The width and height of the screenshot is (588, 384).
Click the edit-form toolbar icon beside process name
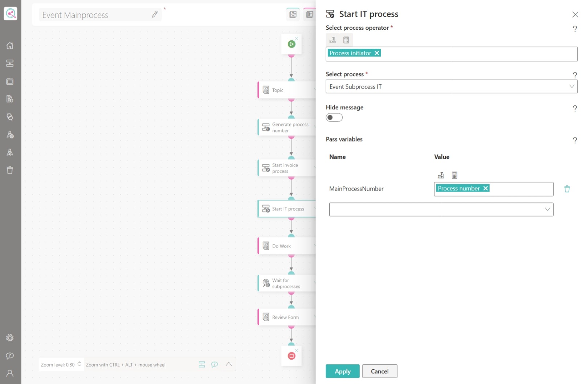coord(293,15)
